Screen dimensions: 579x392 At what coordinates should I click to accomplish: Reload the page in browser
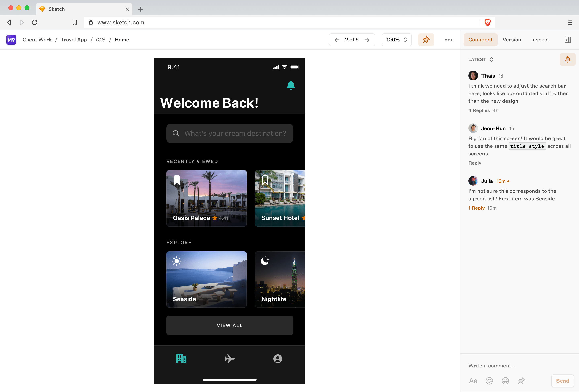35,23
